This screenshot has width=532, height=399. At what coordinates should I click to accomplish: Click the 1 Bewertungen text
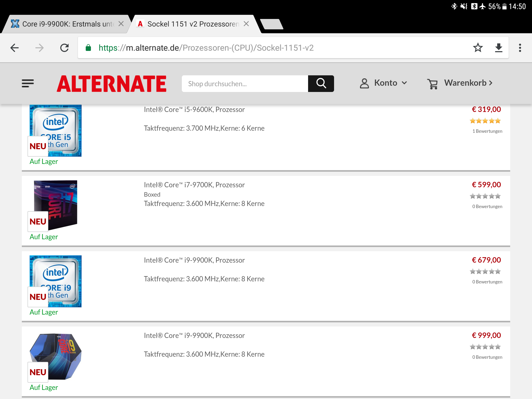(487, 131)
